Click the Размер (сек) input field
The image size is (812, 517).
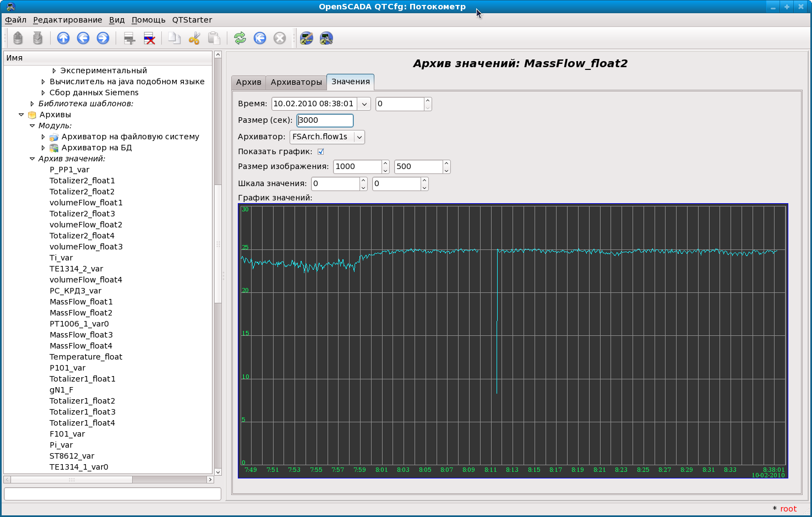[325, 120]
